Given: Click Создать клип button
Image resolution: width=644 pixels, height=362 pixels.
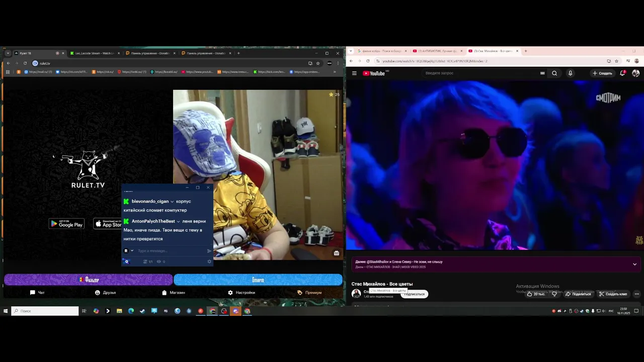Looking at the screenshot, I should pos(613,294).
